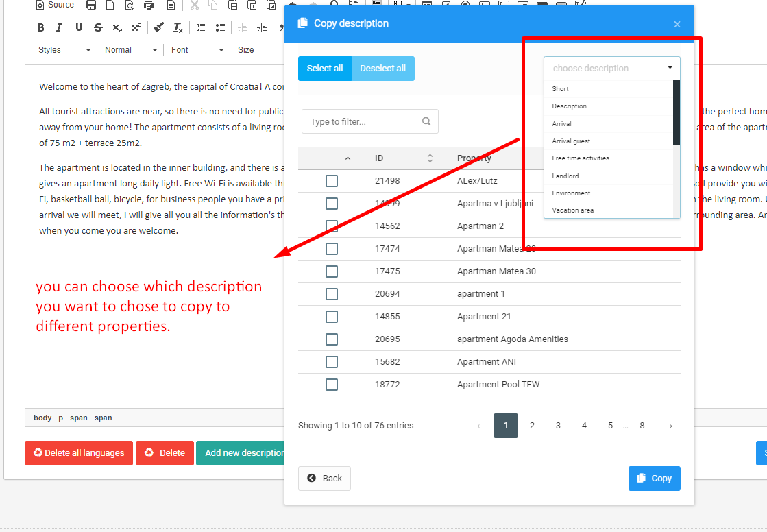Open the Preview icon in the toolbar
767x532 pixels.
pos(129,5)
